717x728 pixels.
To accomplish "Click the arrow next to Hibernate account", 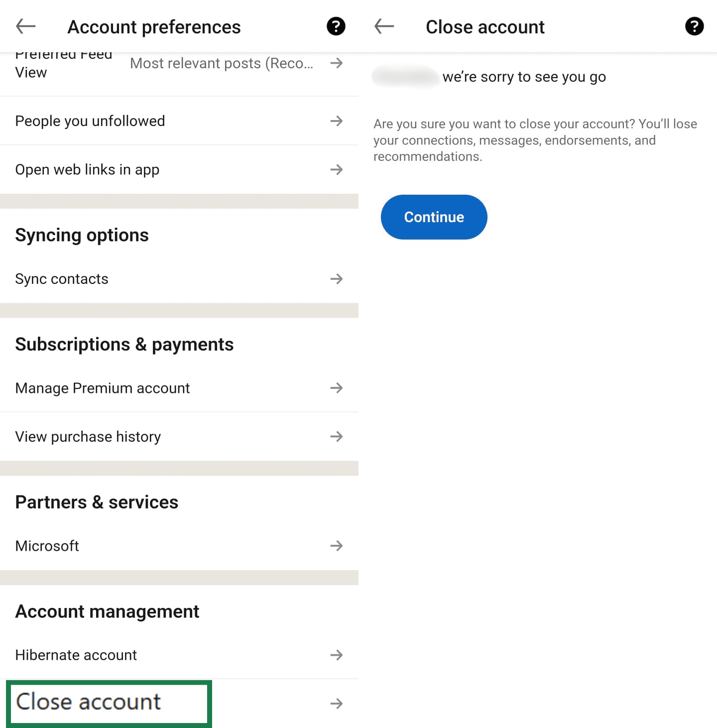I will click(337, 655).
